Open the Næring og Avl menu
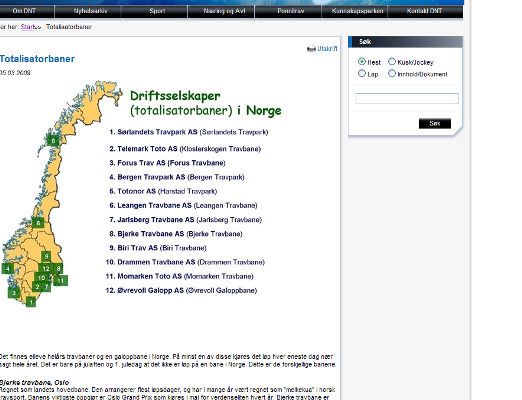The width and height of the screenshot is (522, 400). [224, 11]
